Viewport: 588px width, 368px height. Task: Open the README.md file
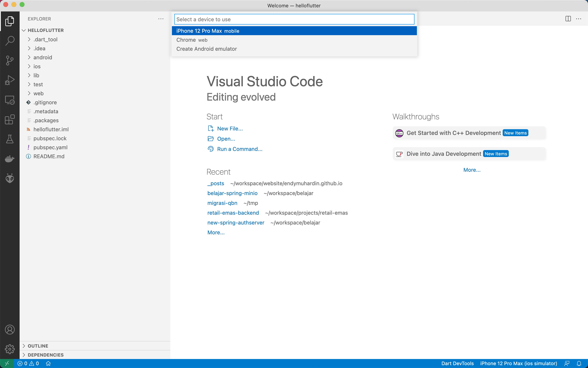(x=95, y=156)
